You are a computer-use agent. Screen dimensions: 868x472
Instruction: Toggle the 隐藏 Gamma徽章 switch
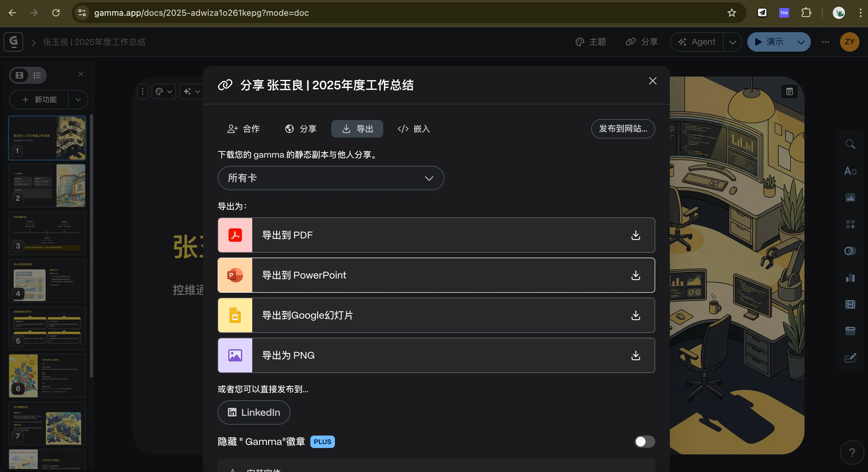pyautogui.click(x=645, y=441)
